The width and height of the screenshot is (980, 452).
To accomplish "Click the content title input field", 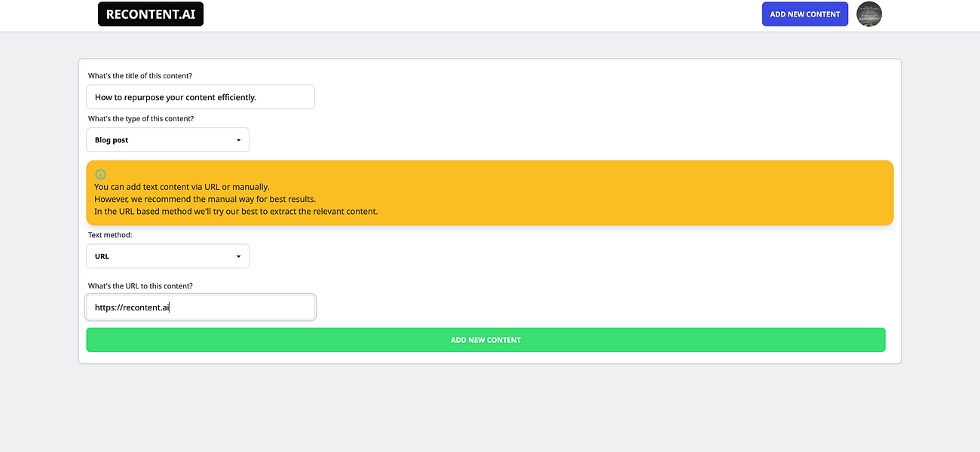I will point(201,97).
